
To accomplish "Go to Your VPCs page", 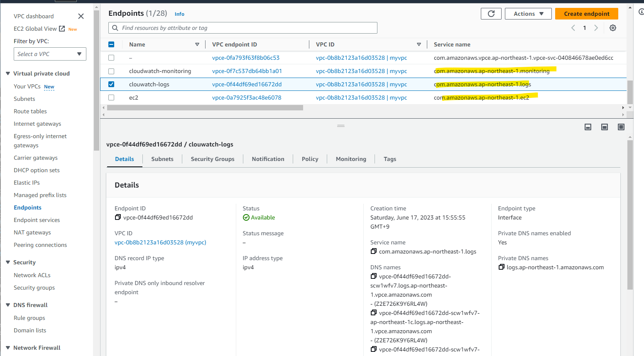I will click(27, 86).
